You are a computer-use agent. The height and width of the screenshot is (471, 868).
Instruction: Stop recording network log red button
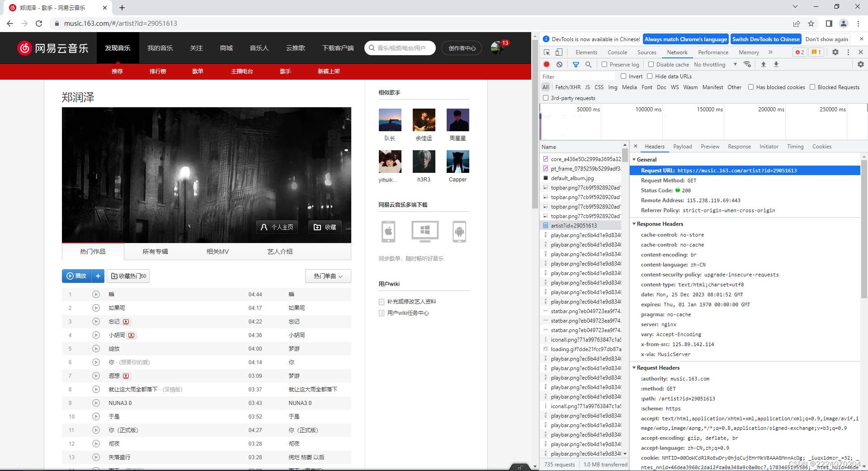(x=547, y=65)
